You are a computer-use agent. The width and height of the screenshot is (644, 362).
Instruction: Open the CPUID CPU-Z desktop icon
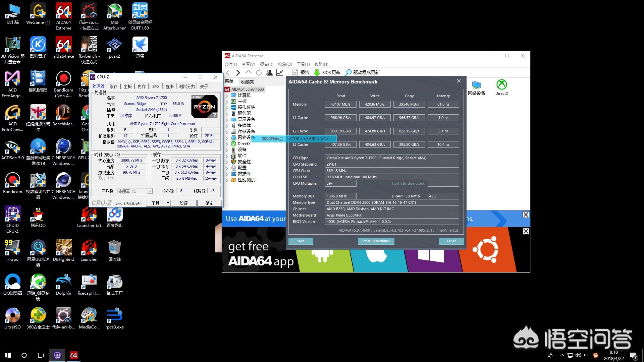click(x=13, y=220)
